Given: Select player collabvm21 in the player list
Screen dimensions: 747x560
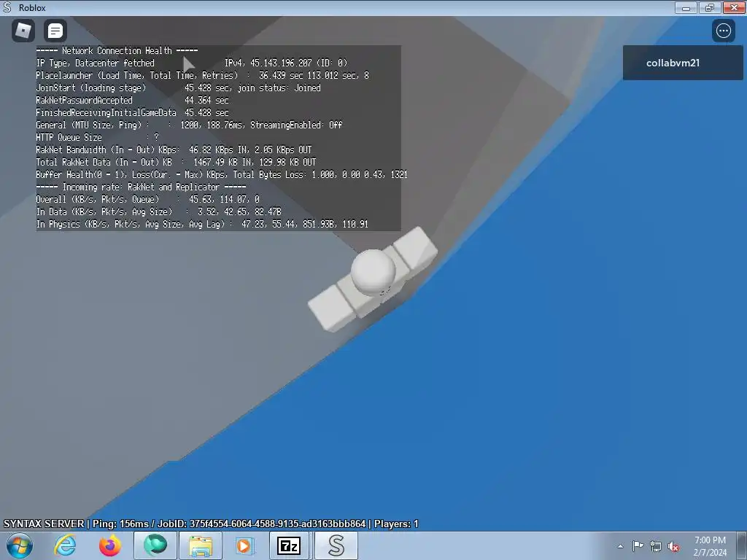Looking at the screenshot, I should click(x=682, y=63).
